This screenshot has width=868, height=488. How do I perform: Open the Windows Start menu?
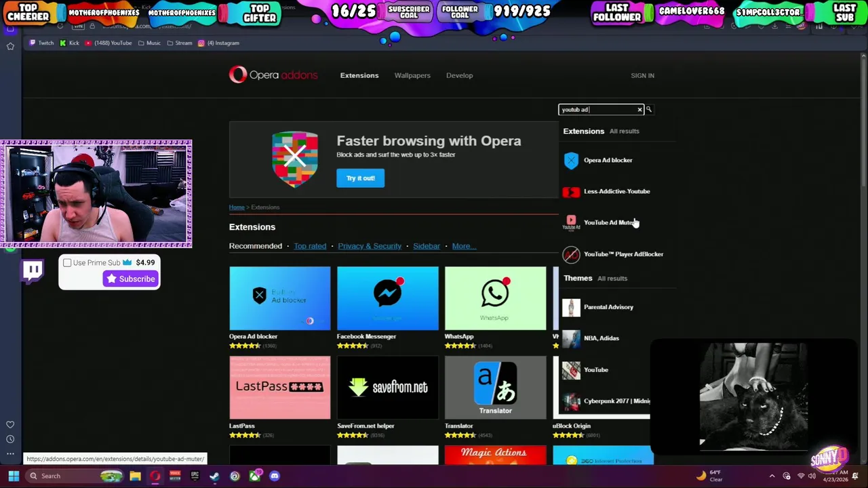coord(14,476)
